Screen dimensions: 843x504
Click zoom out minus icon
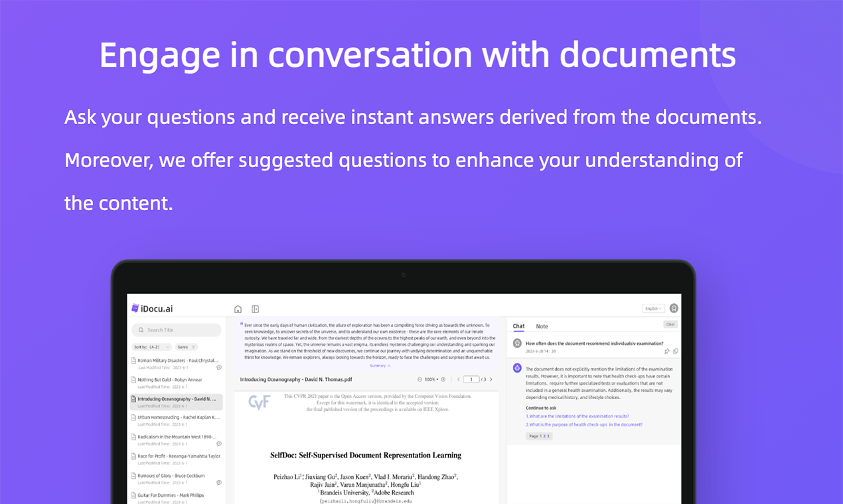tap(420, 379)
